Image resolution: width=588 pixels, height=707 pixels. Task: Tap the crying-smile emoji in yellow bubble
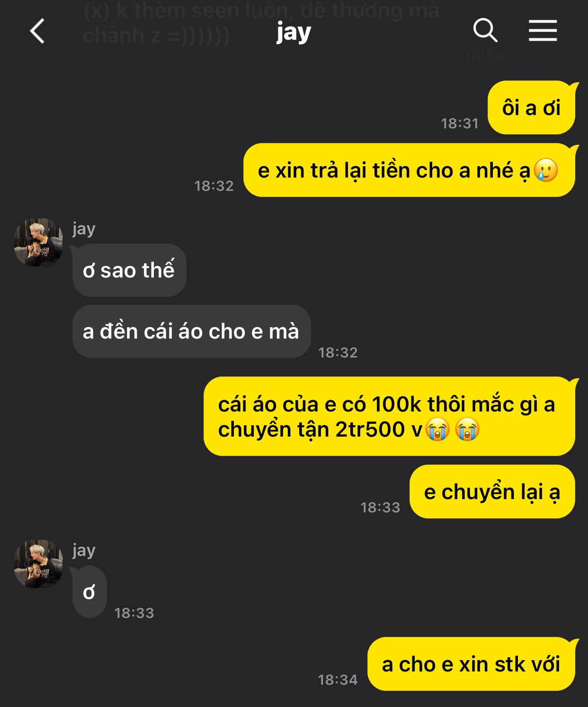pos(546,170)
